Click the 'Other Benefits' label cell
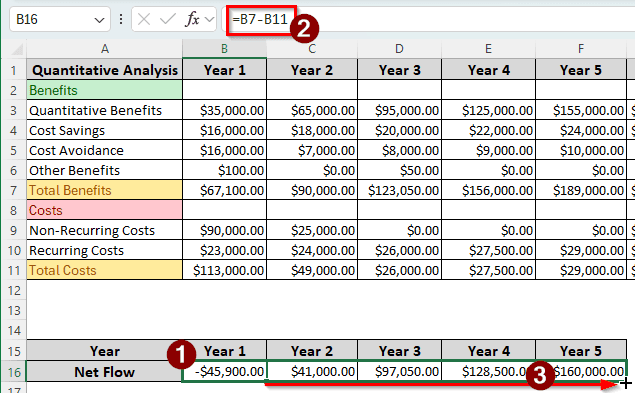The height and width of the screenshot is (393, 635). 104,170
